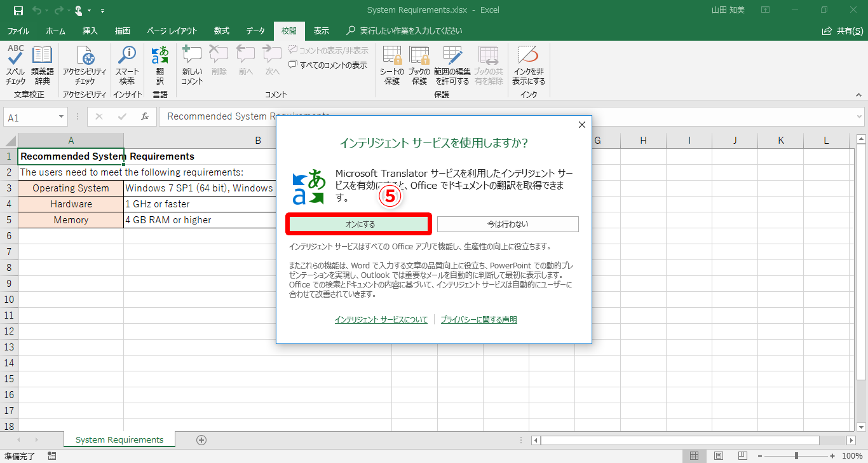The image size is (868, 463).
Task: Click the select all corner triangle
Action: pos(10,141)
